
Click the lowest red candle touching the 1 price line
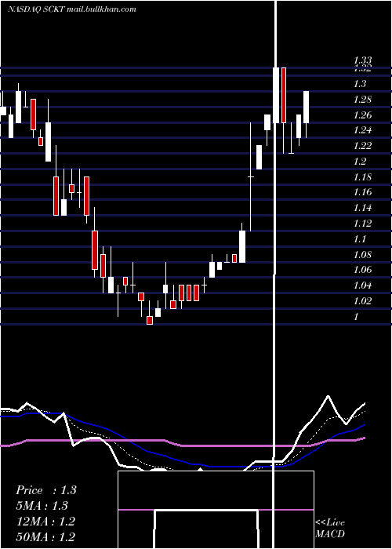coord(150,320)
